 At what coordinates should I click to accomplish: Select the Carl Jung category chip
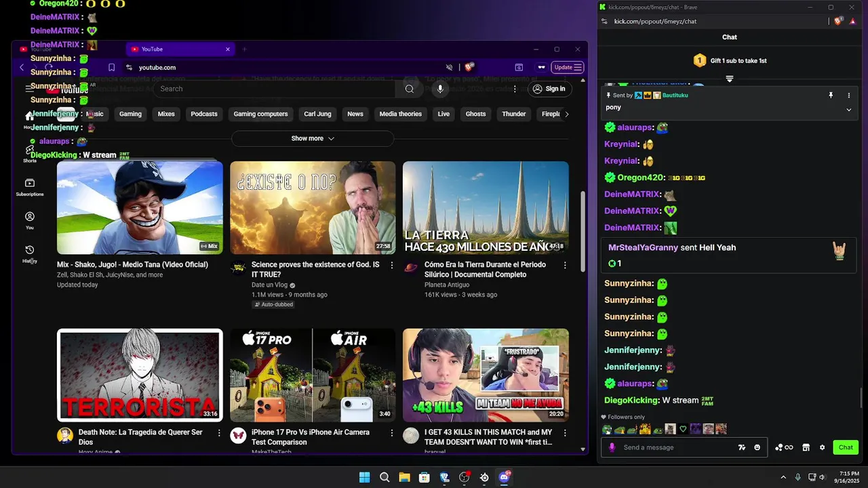(x=317, y=114)
